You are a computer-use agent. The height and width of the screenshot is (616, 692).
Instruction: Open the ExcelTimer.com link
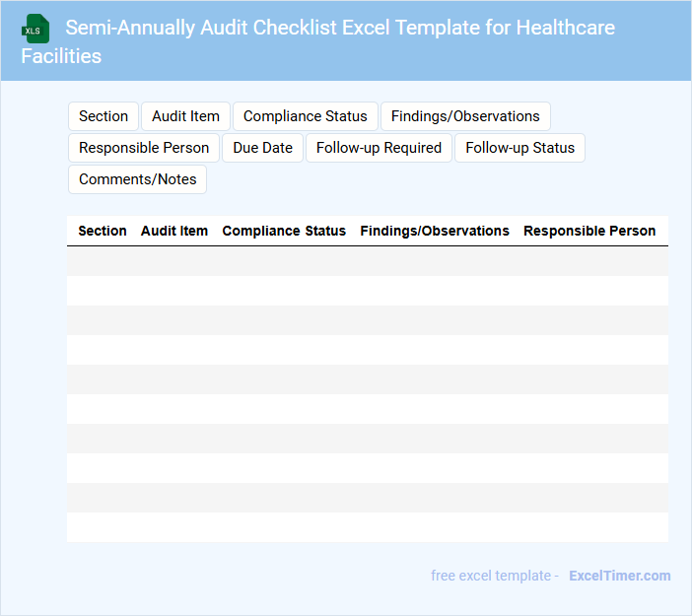click(x=619, y=576)
